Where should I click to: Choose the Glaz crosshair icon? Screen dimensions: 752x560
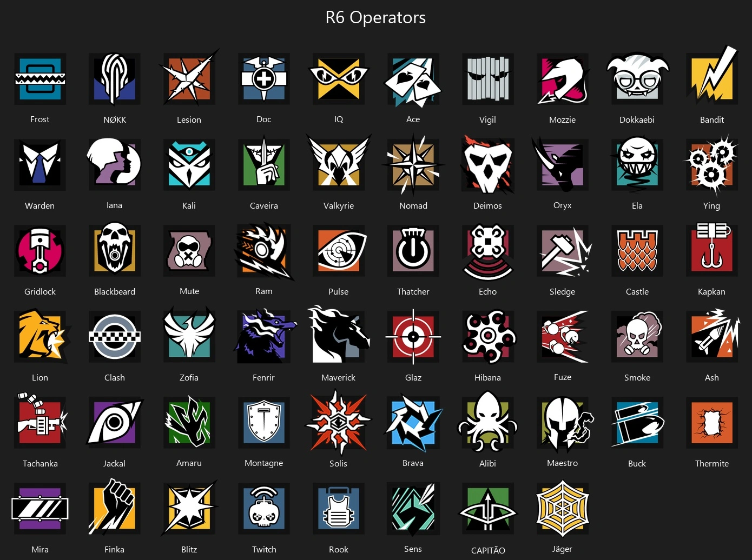[x=413, y=337]
